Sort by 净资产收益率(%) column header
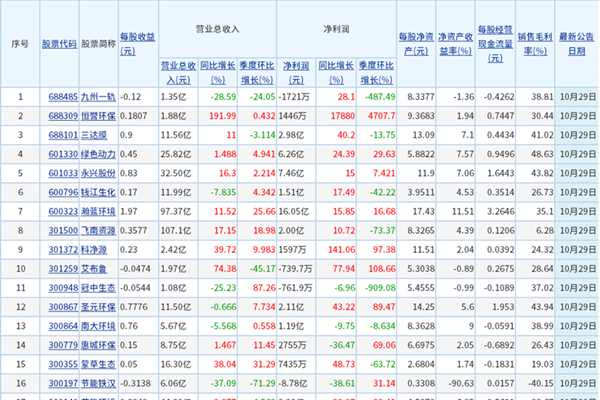Image resolution: width=600 pixels, height=400 pixels. [x=454, y=44]
